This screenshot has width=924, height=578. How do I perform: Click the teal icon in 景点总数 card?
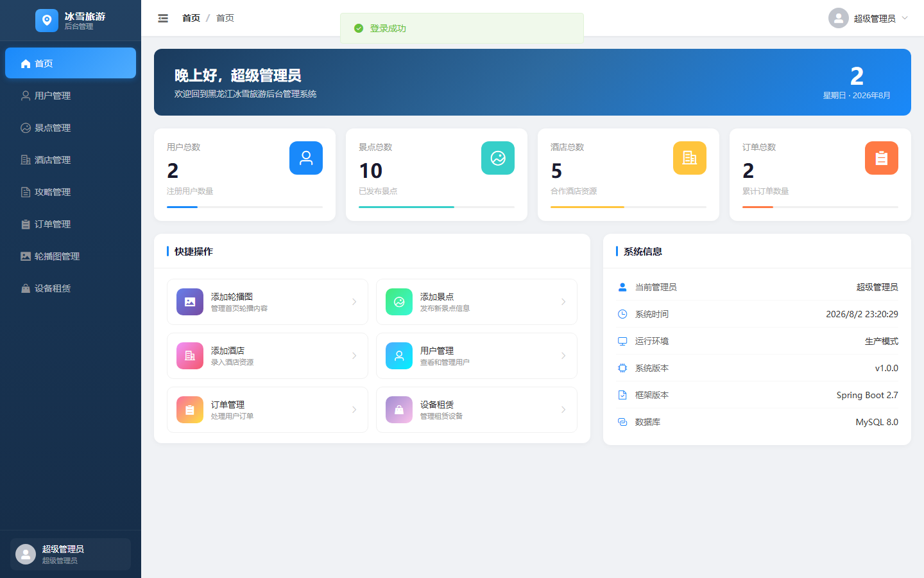click(x=498, y=158)
